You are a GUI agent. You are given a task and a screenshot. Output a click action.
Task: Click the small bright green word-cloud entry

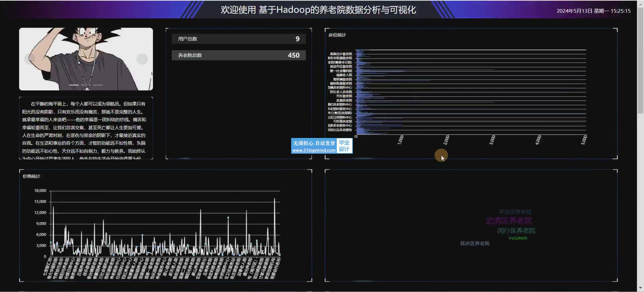(518, 238)
